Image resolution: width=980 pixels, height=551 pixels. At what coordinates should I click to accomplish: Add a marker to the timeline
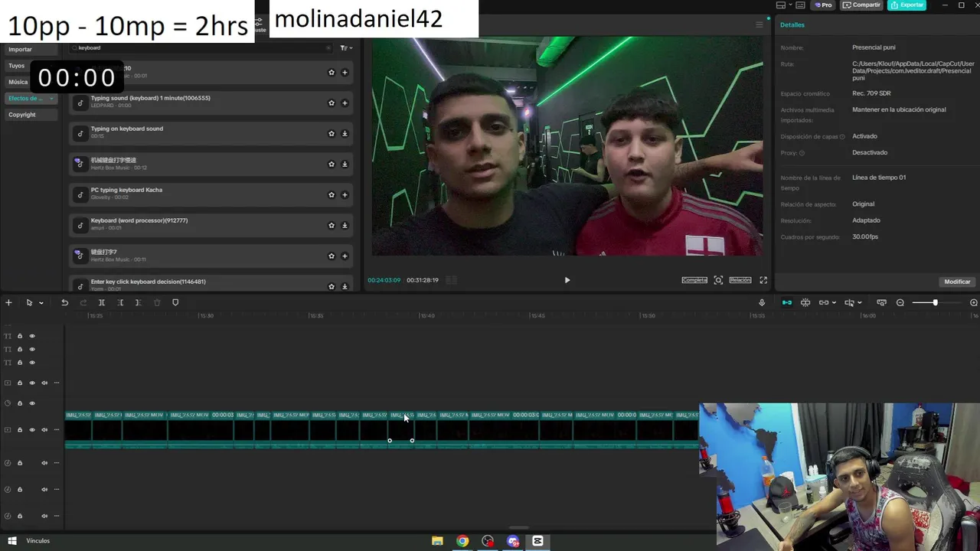point(175,302)
